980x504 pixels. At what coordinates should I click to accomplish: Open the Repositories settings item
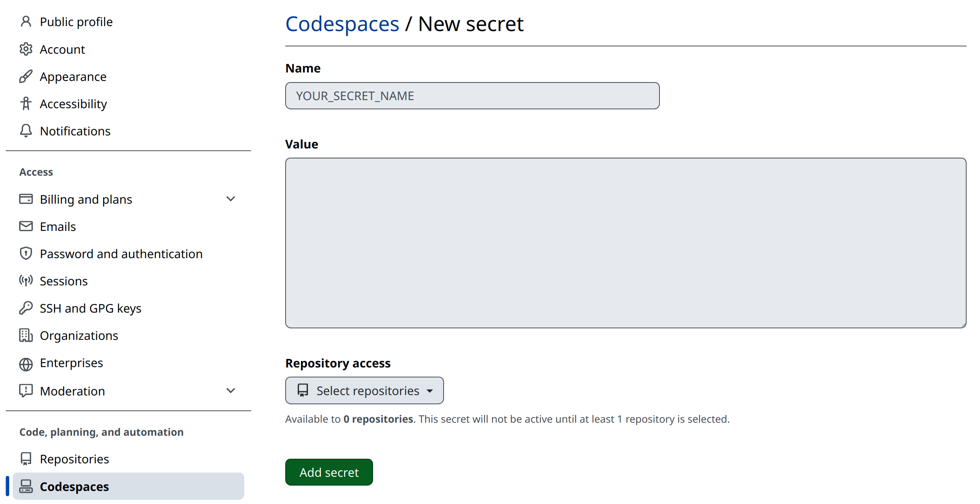74,459
